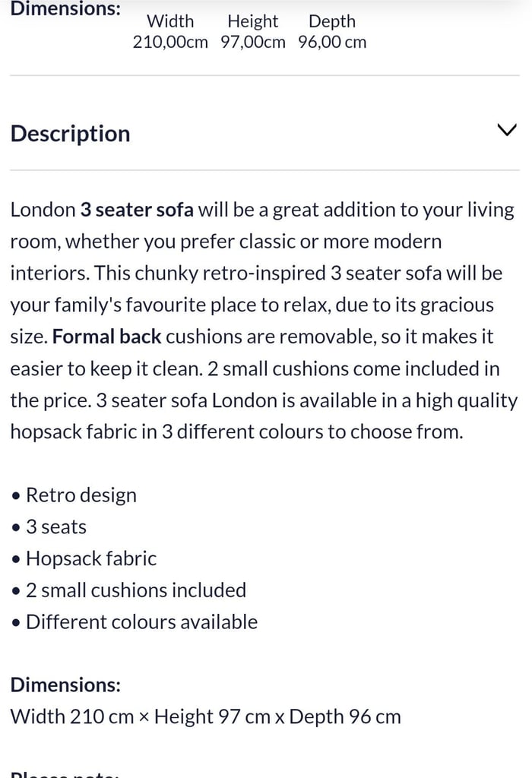Click the Description section title
Screen dimensions: 532x778
click(70, 133)
